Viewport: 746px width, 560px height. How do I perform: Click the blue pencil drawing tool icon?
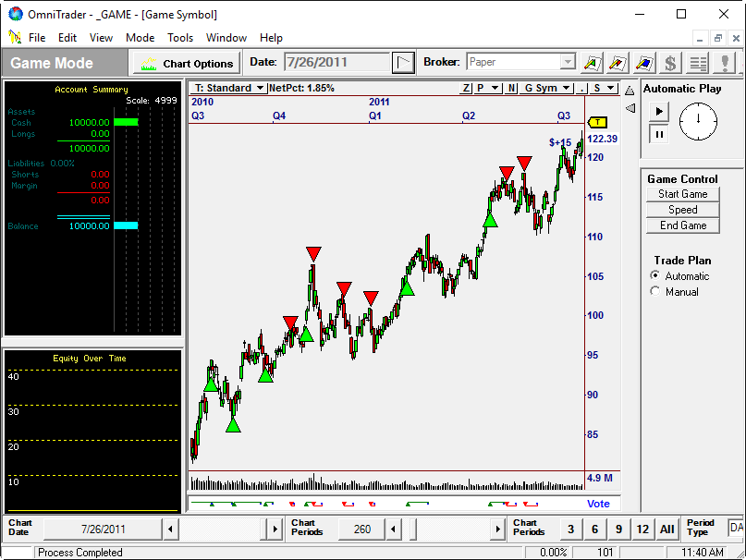pyautogui.click(x=643, y=63)
